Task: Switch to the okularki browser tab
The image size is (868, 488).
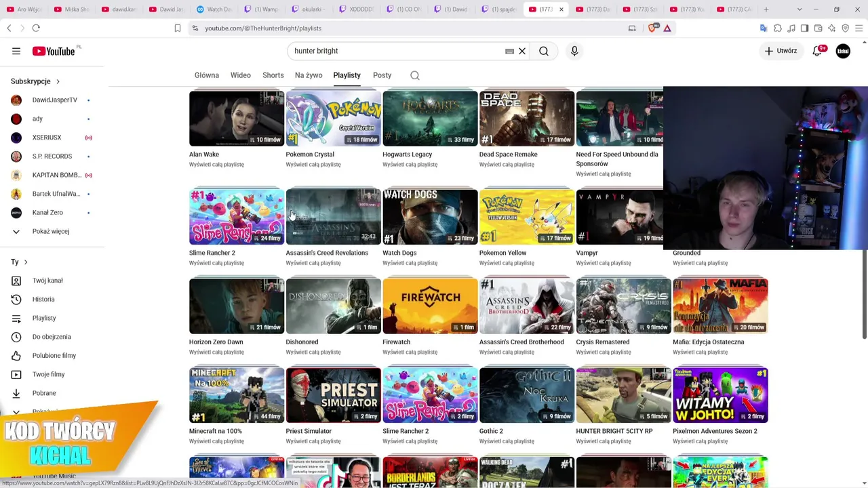Action: (309, 9)
